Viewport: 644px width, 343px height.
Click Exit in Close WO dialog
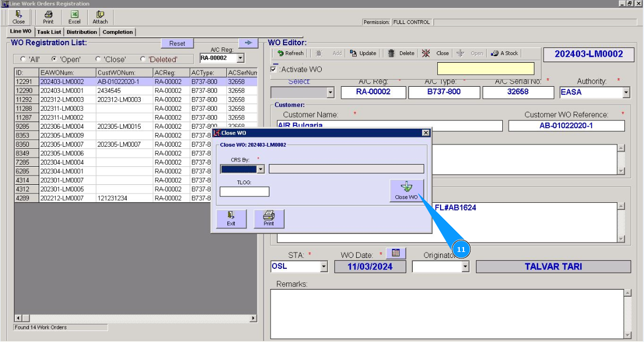pos(231,219)
